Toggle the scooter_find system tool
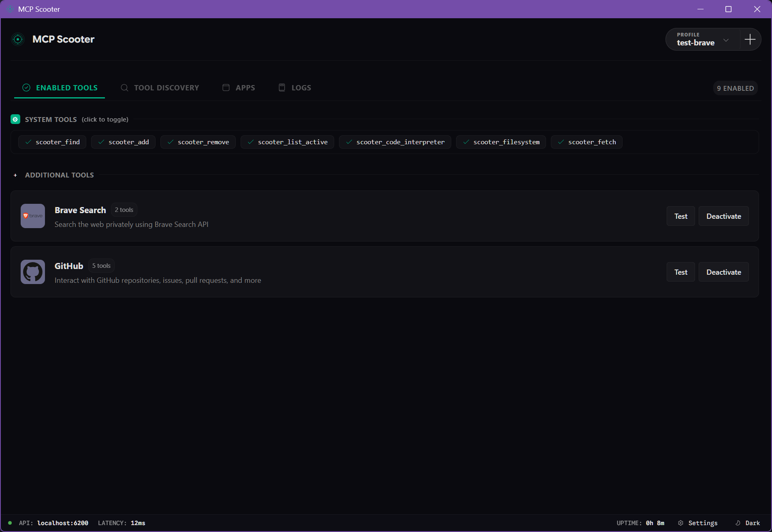 tap(52, 142)
